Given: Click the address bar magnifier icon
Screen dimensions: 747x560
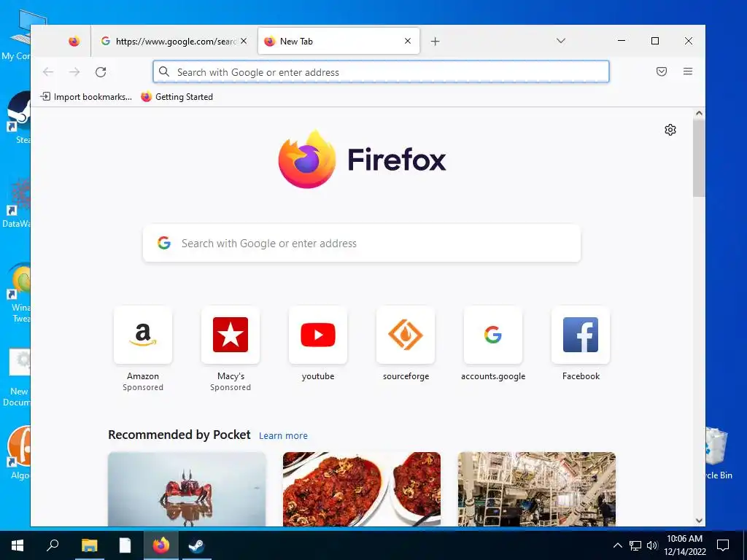Looking at the screenshot, I should pyautogui.click(x=164, y=72).
